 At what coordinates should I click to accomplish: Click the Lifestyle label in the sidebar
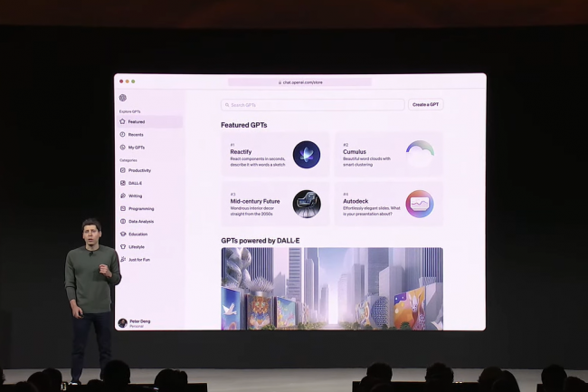pos(136,247)
